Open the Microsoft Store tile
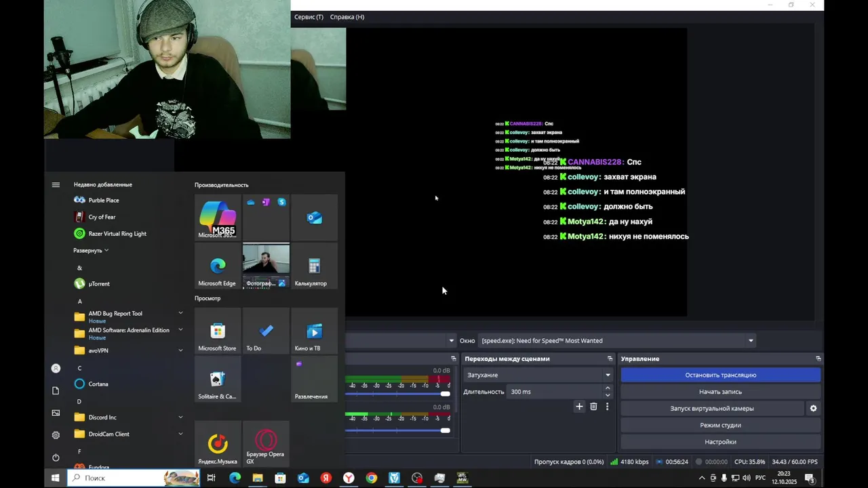Image resolution: width=868 pixels, height=488 pixels. [x=218, y=331]
